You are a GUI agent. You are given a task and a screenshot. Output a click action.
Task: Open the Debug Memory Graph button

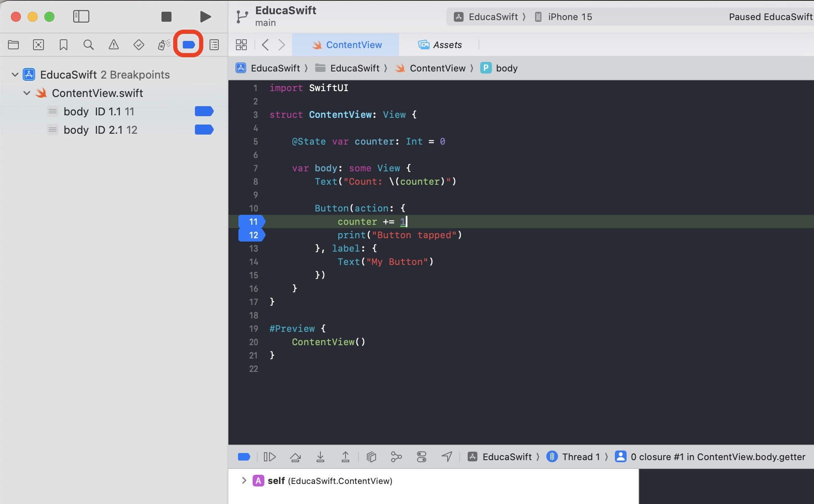(396, 457)
